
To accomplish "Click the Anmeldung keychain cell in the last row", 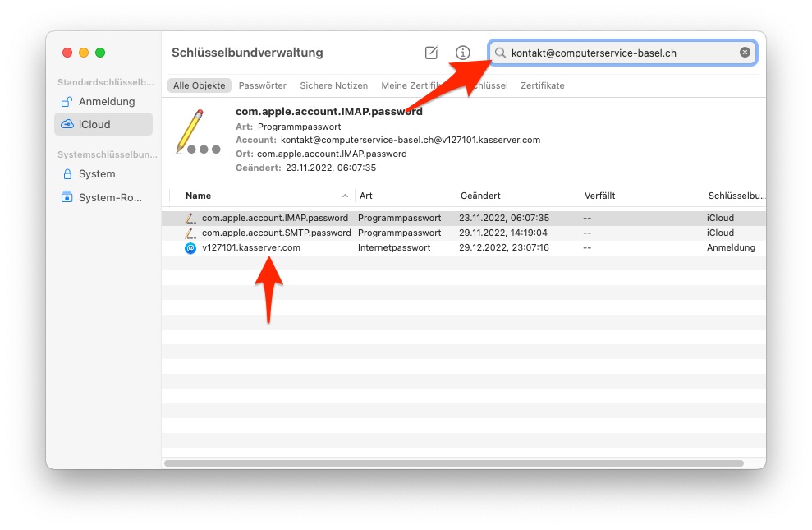I will click(x=731, y=247).
